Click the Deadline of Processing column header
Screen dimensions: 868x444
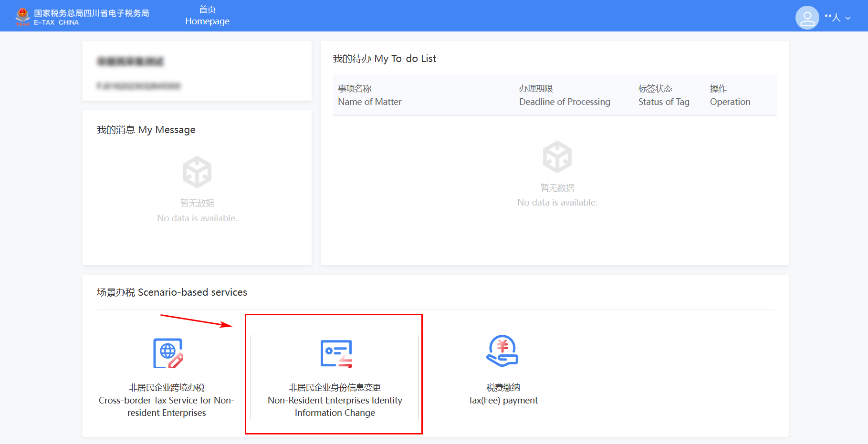coord(565,95)
